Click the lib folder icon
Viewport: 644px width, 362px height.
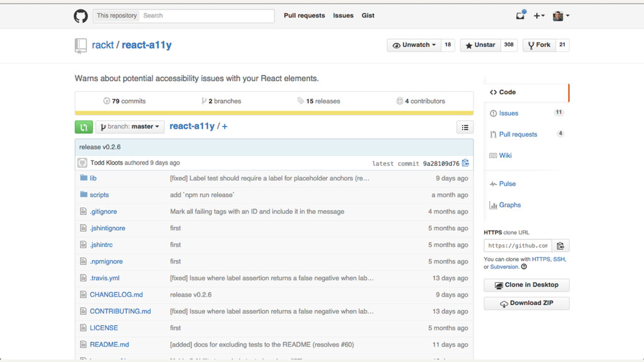[x=84, y=178]
